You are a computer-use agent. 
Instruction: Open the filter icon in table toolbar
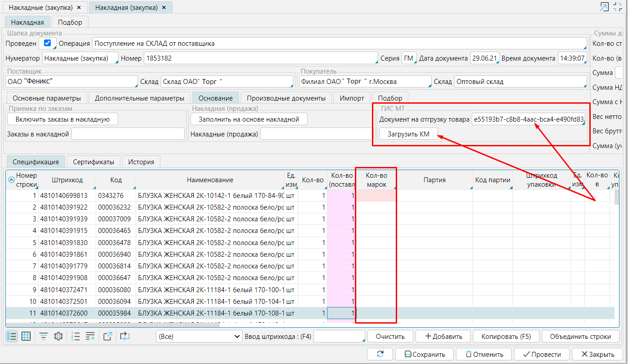tap(44, 336)
